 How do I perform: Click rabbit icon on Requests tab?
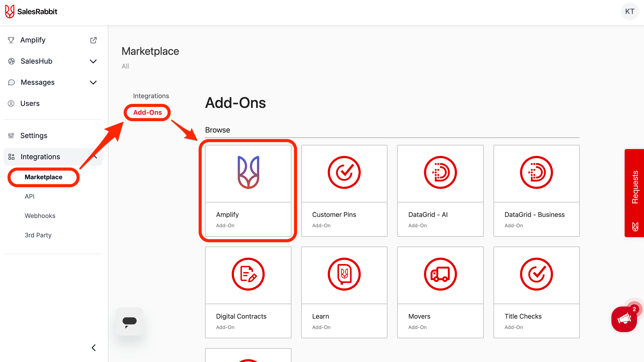click(x=635, y=227)
